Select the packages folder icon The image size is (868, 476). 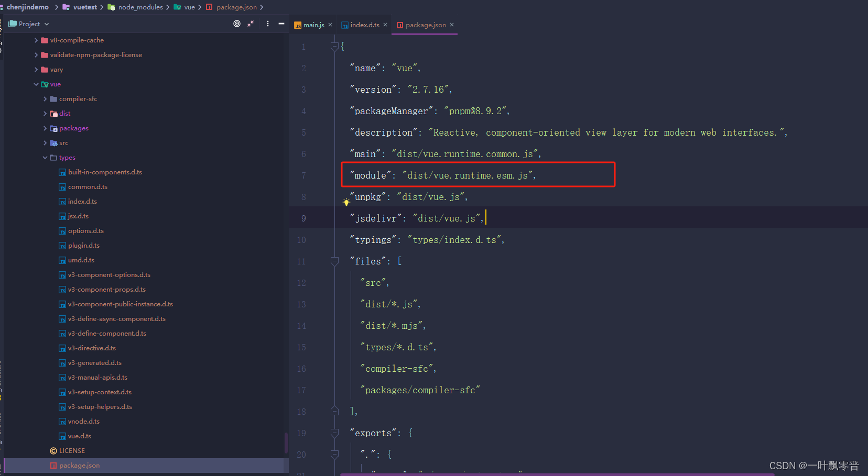(53, 128)
